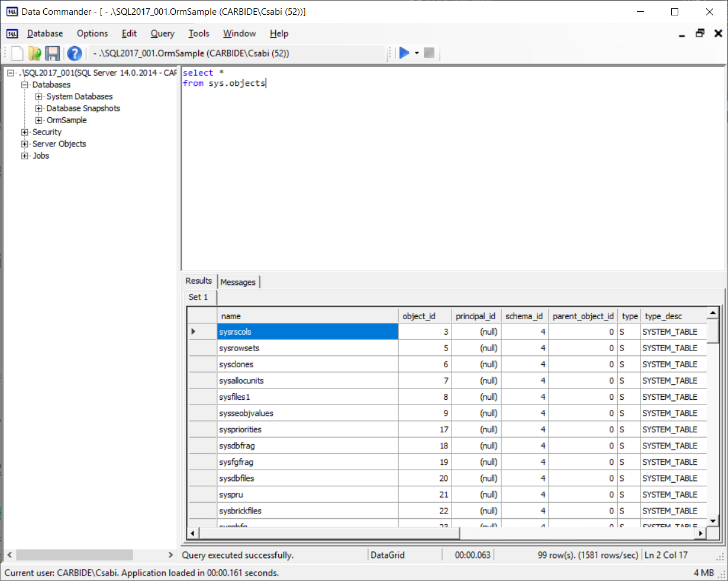Image resolution: width=728 pixels, height=581 pixels.
Task: Select the sysrowsets name cell
Action: click(308, 348)
